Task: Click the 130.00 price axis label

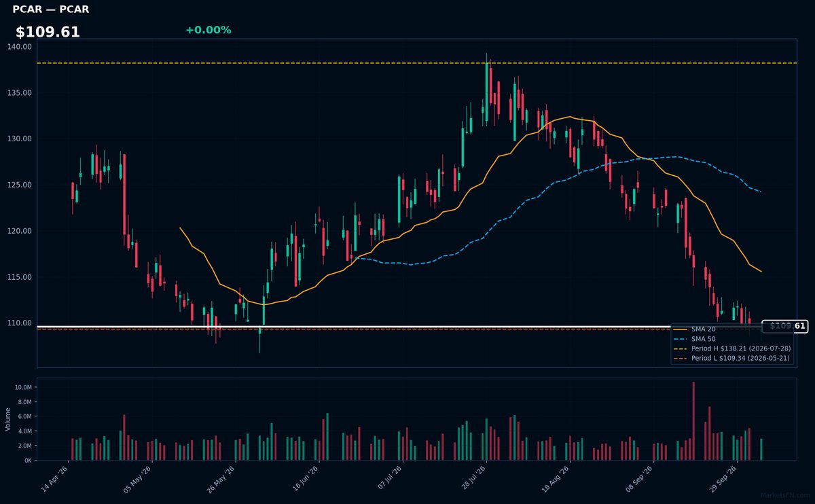Action: coord(20,139)
